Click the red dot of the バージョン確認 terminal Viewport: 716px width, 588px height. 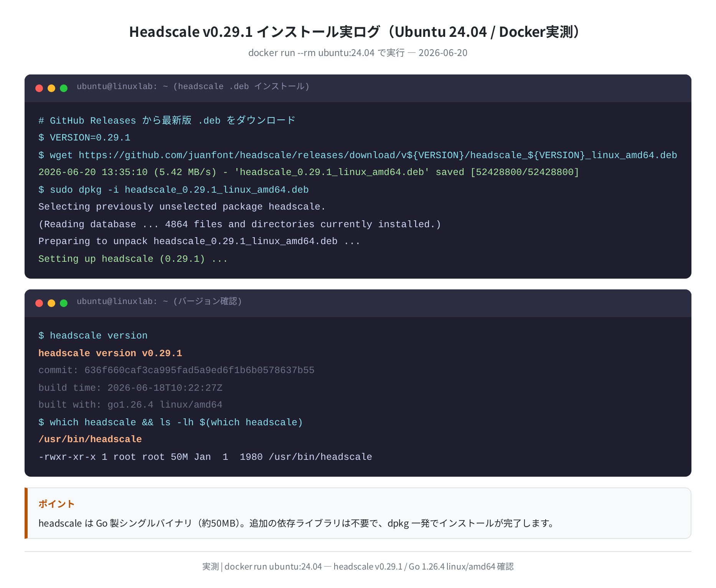(x=39, y=303)
